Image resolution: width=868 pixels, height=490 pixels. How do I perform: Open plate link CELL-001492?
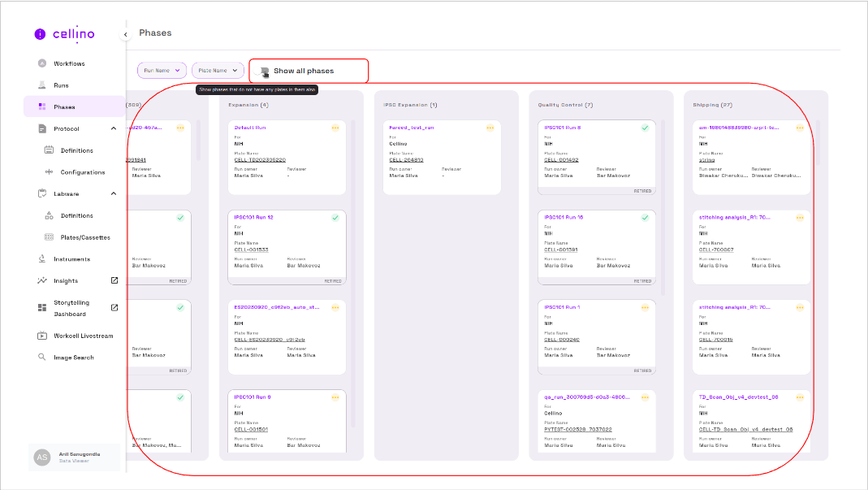coord(561,160)
